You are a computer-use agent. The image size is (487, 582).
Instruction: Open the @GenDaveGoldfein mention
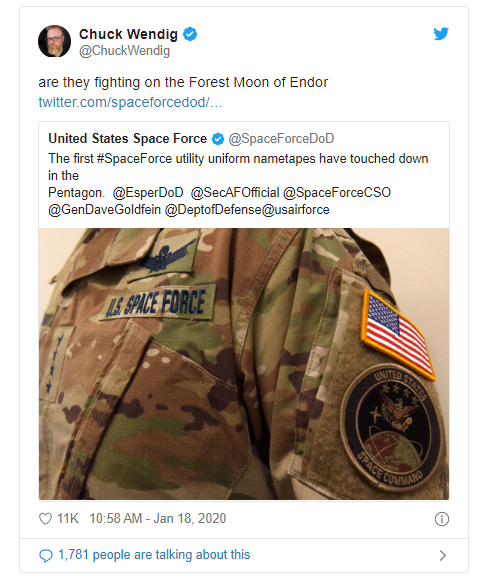point(104,210)
